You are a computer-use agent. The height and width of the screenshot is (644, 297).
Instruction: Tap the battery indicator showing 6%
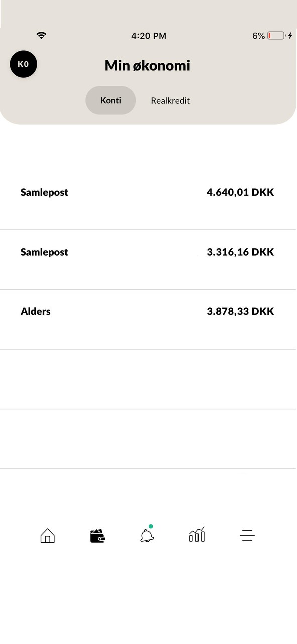tap(271, 36)
